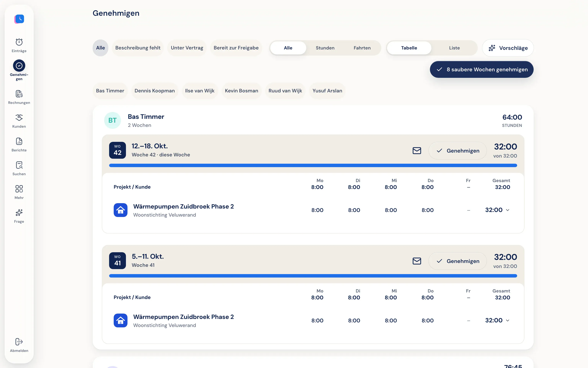Select the Alle entry-type segment
Screen dimensions: 588x368
point(288,48)
